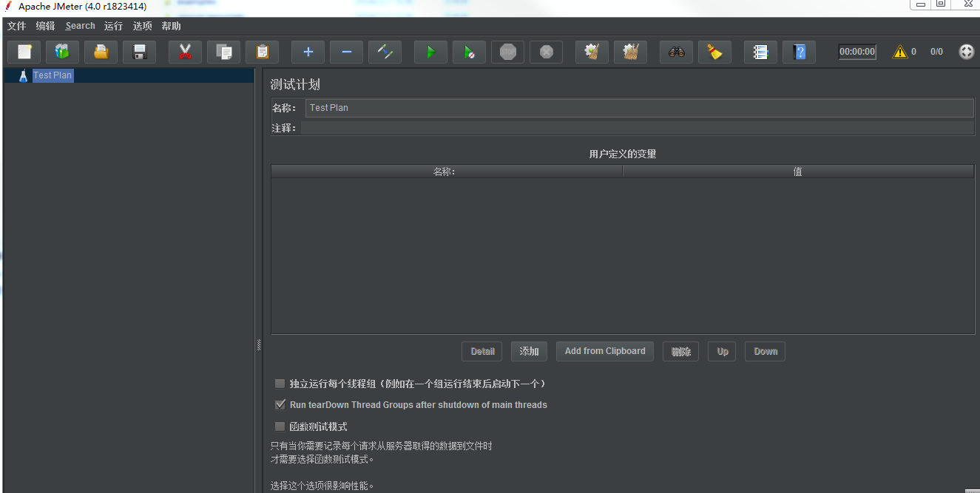Reset search with the brush icon
Screen dimensions: 980x493
[715, 52]
